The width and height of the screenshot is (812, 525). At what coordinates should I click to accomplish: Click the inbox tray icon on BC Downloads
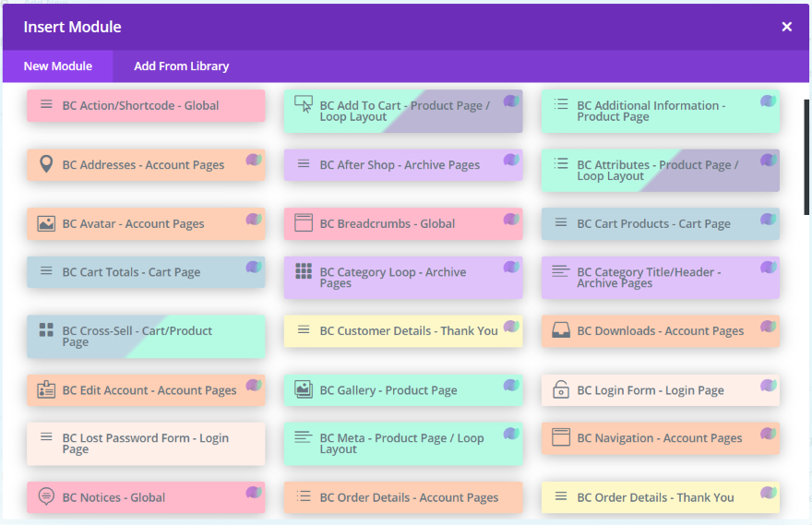pyautogui.click(x=560, y=330)
